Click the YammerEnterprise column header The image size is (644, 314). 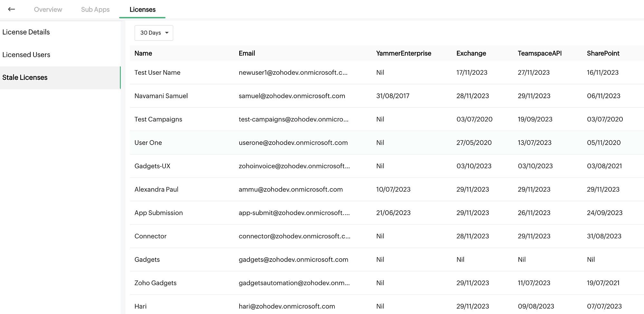[x=403, y=53]
